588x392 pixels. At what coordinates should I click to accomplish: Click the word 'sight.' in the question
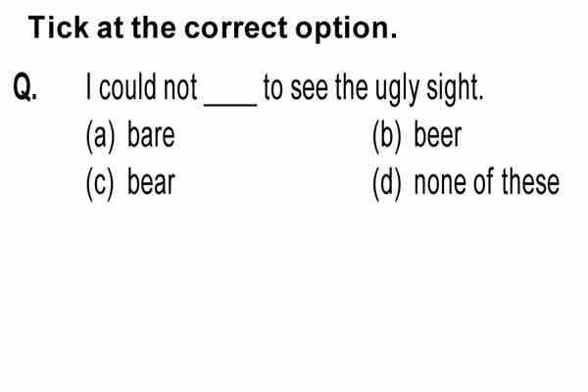pyautogui.click(x=455, y=89)
